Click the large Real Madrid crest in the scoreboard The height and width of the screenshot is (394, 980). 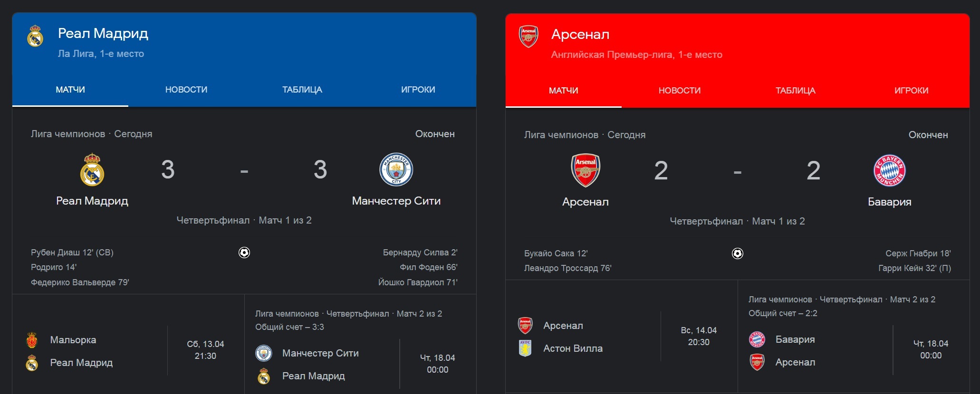pos(92,169)
